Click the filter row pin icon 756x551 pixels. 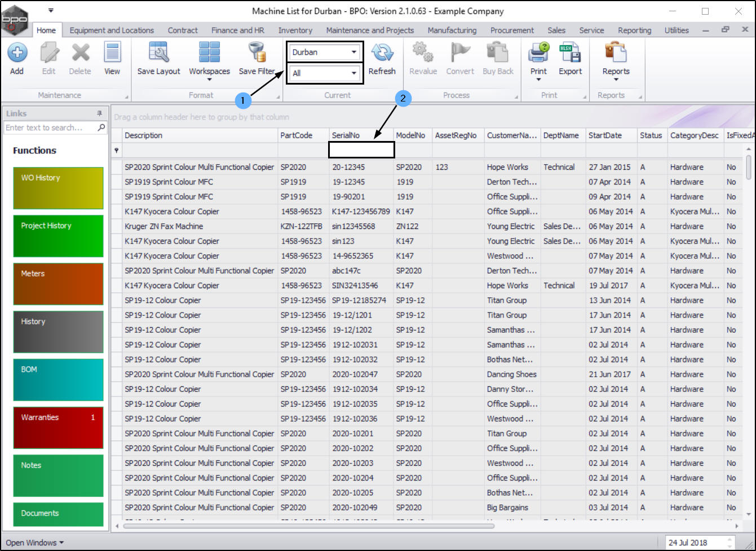coord(117,150)
